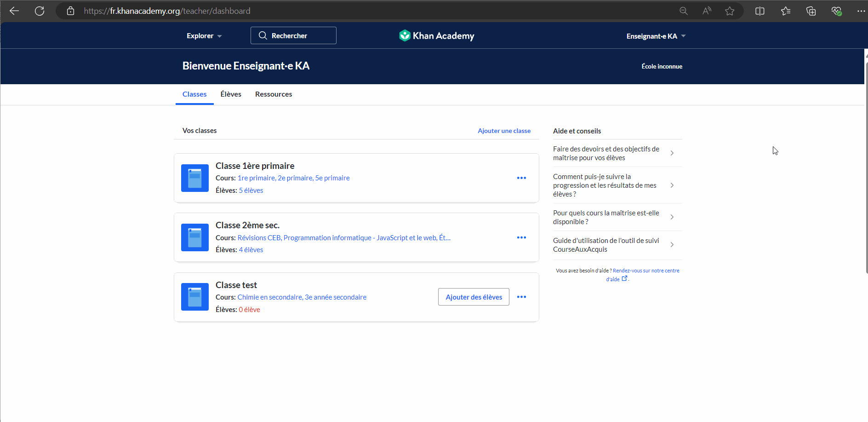View the 4 élèves list link
This screenshot has width=868, height=422.
click(x=251, y=250)
